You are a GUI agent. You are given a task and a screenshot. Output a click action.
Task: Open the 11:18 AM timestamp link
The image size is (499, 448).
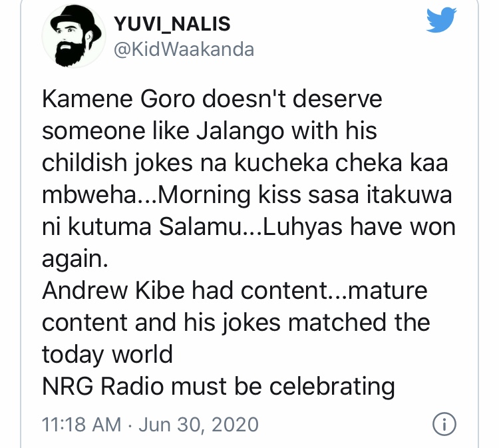81,425
